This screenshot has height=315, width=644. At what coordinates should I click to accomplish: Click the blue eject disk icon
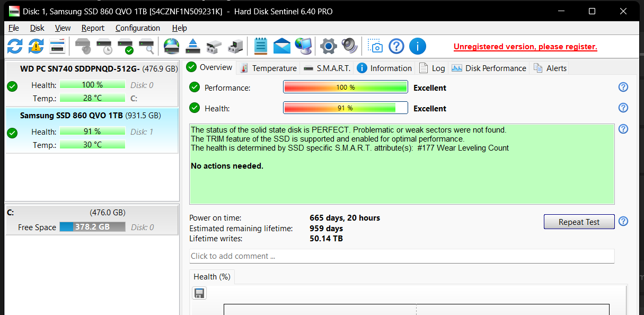tap(193, 46)
